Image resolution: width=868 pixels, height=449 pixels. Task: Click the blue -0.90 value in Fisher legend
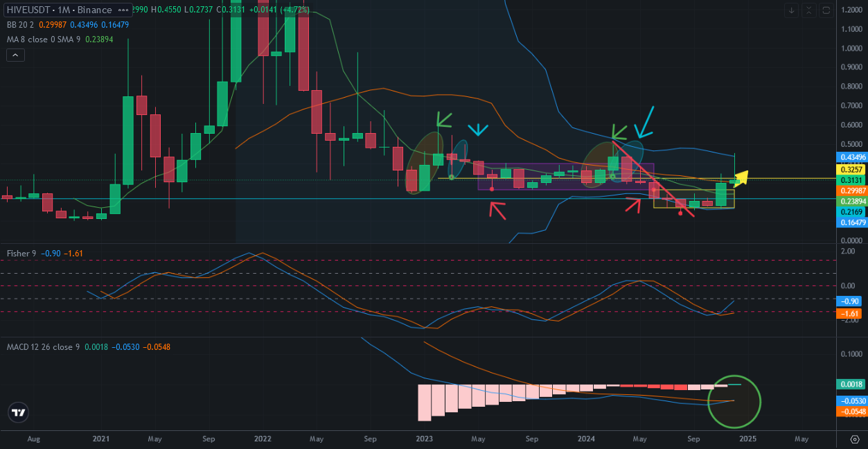[x=50, y=254]
